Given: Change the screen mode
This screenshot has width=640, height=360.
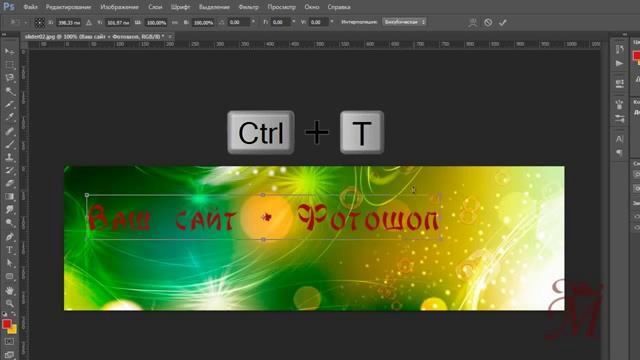Looking at the screenshot, I should click(x=9, y=355).
